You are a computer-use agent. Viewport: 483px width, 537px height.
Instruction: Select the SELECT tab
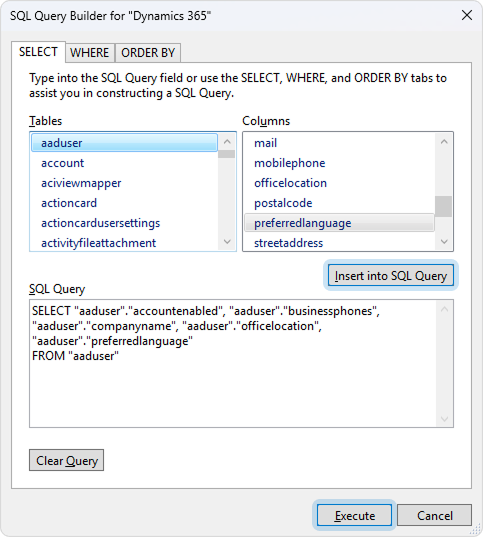click(38, 52)
